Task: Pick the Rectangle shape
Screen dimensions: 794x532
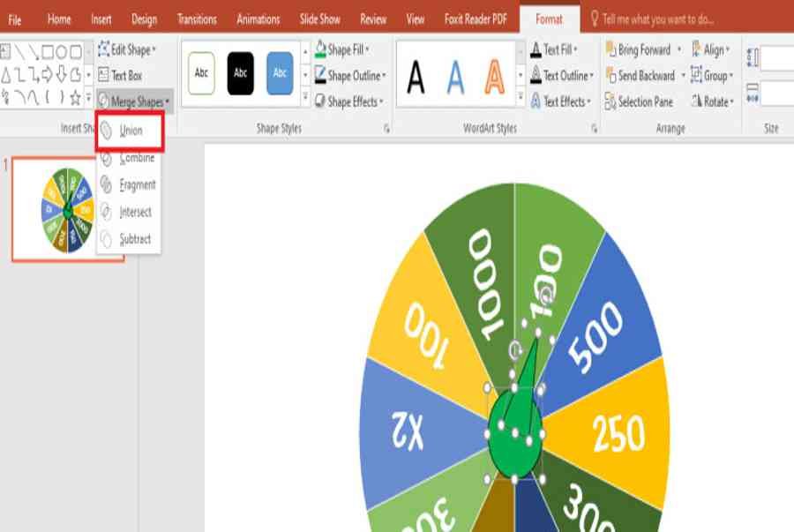Action: tap(48, 51)
